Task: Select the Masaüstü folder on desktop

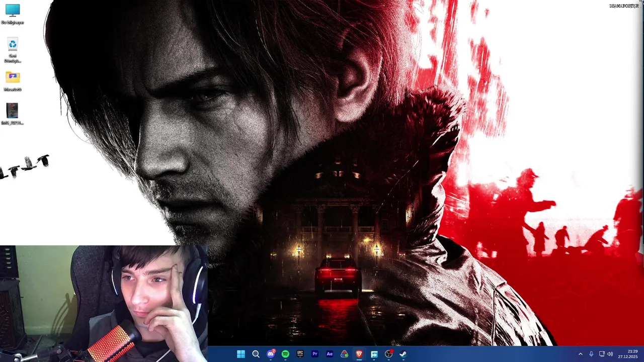Action: [x=13, y=81]
